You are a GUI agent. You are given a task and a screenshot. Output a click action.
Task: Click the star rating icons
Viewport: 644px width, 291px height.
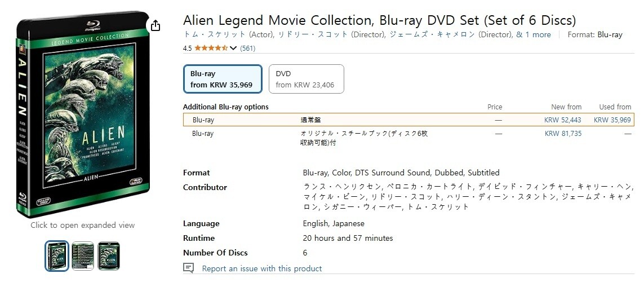[x=211, y=48]
